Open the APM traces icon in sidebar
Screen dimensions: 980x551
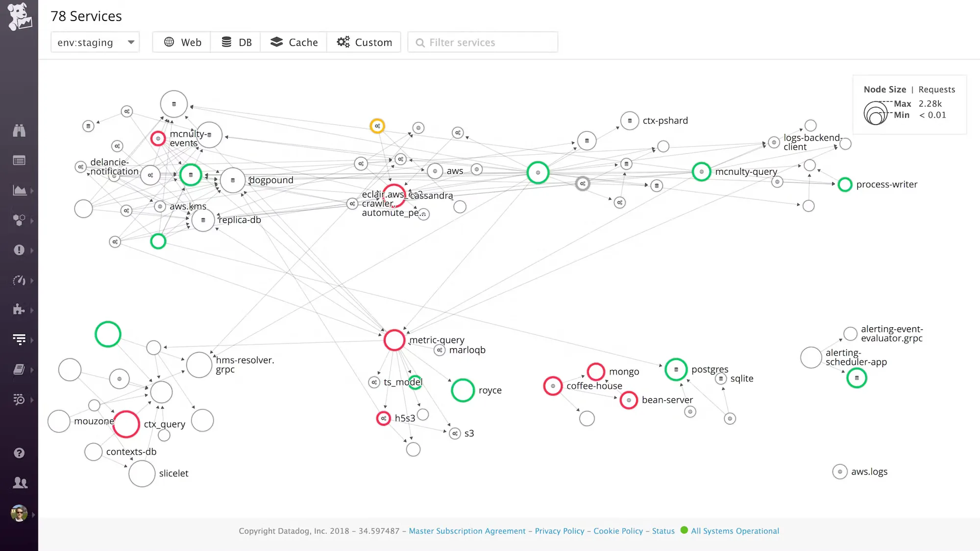pyautogui.click(x=19, y=339)
